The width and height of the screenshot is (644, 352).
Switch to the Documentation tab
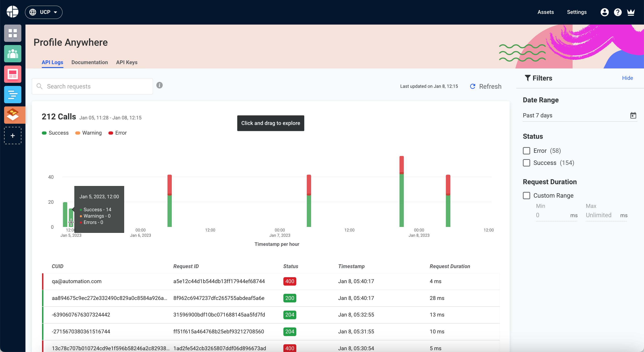[90, 62]
